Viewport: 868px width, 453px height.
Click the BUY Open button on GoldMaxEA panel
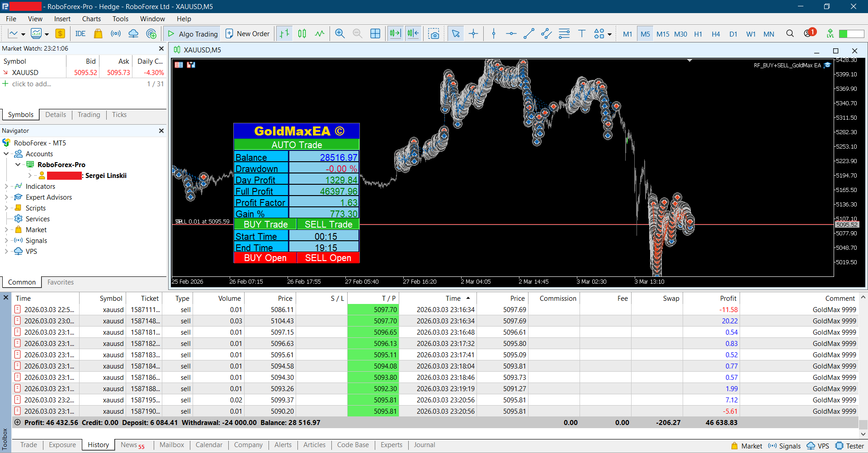coord(265,257)
